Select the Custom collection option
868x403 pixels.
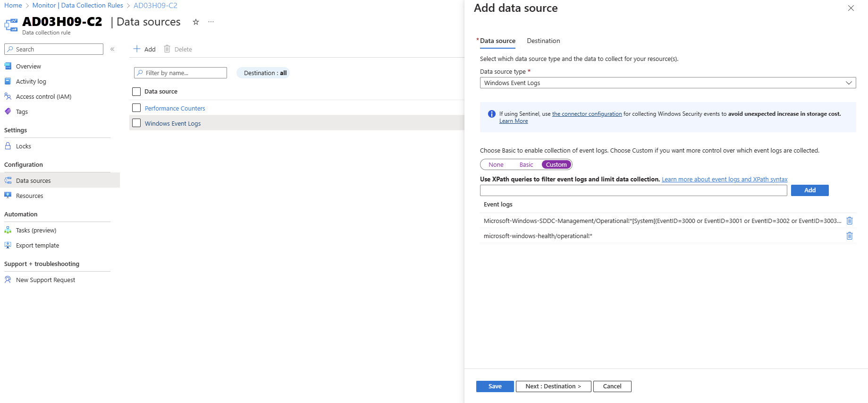[x=556, y=165]
